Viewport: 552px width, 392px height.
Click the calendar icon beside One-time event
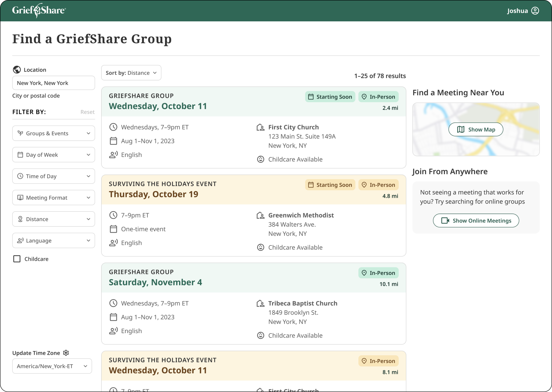[113, 229]
